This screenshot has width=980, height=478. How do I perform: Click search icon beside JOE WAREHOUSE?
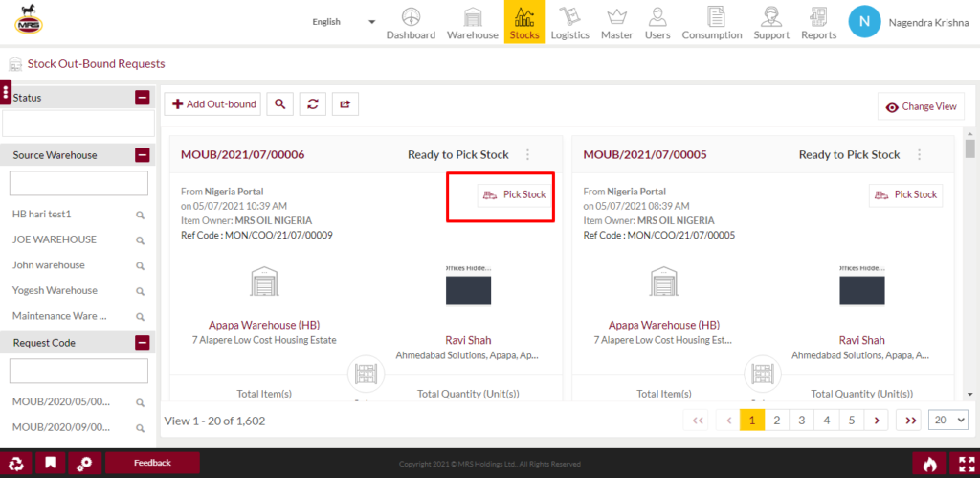(x=141, y=240)
